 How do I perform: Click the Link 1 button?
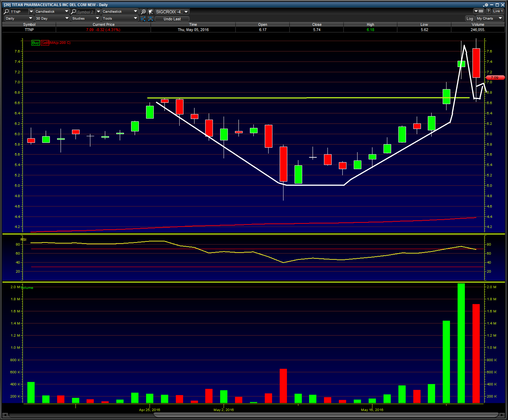click(498, 11)
